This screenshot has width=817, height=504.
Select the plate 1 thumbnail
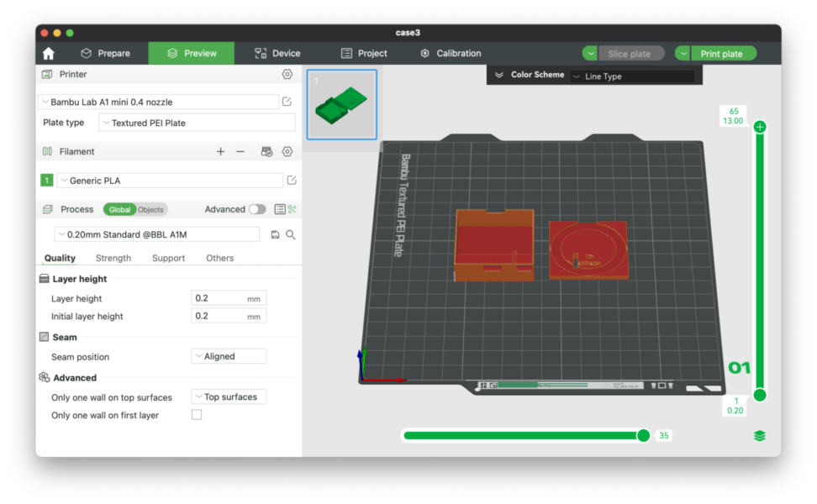[x=341, y=104]
